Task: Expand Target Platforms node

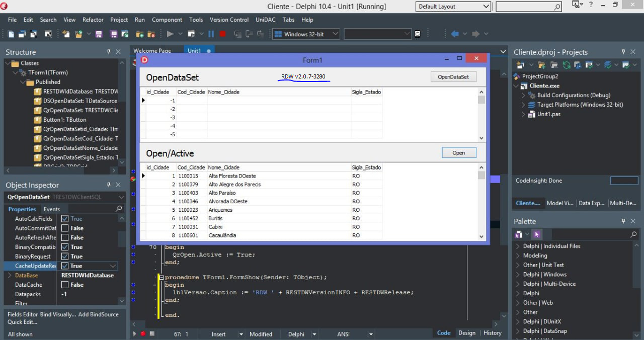Action: 523,105
